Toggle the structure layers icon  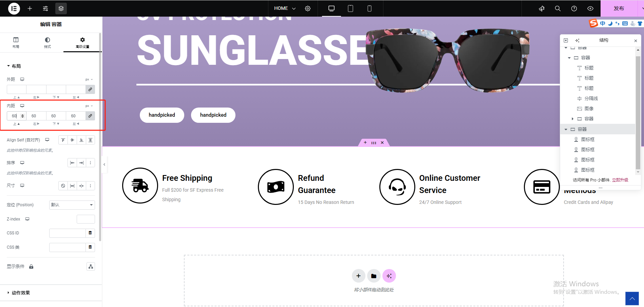point(61,8)
